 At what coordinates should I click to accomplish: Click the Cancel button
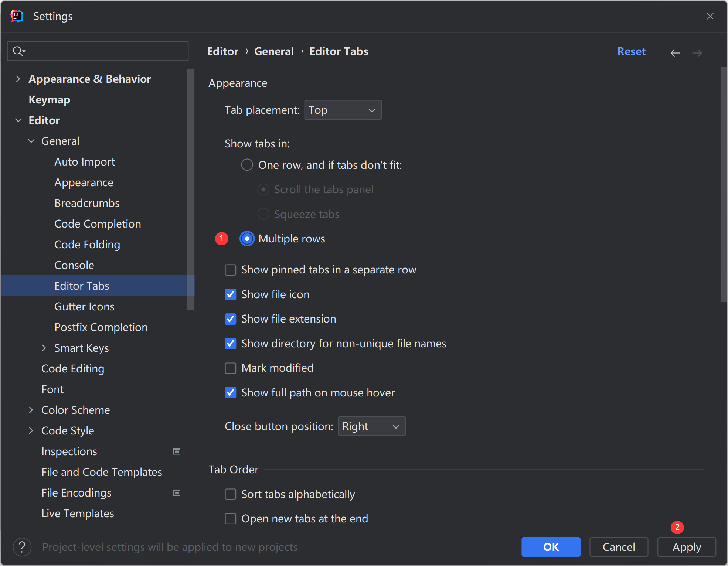(x=619, y=547)
